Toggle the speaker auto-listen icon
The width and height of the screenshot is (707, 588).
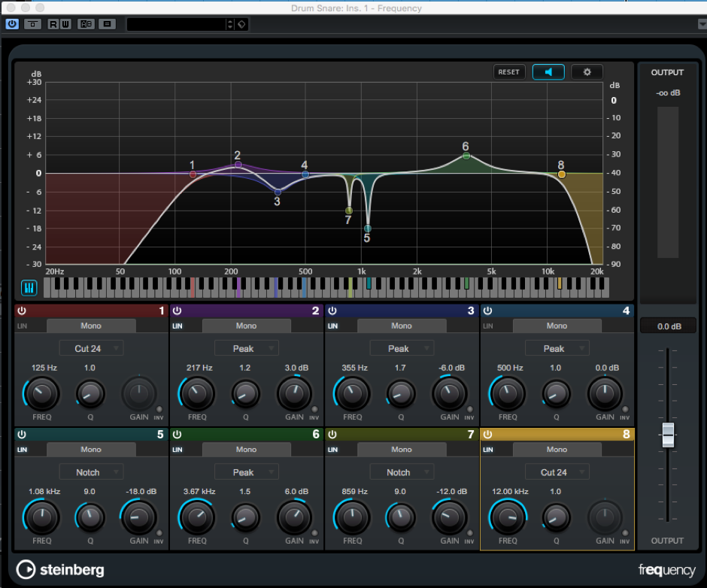pyautogui.click(x=548, y=72)
